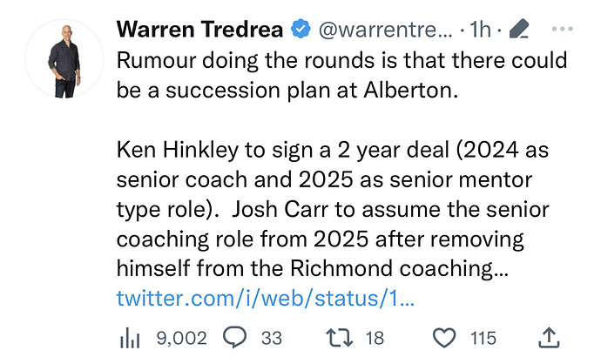Click the edited pencil icon beside timestamp
The height and width of the screenshot is (364, 601).
pyautogui.click(x=519, y=29)
